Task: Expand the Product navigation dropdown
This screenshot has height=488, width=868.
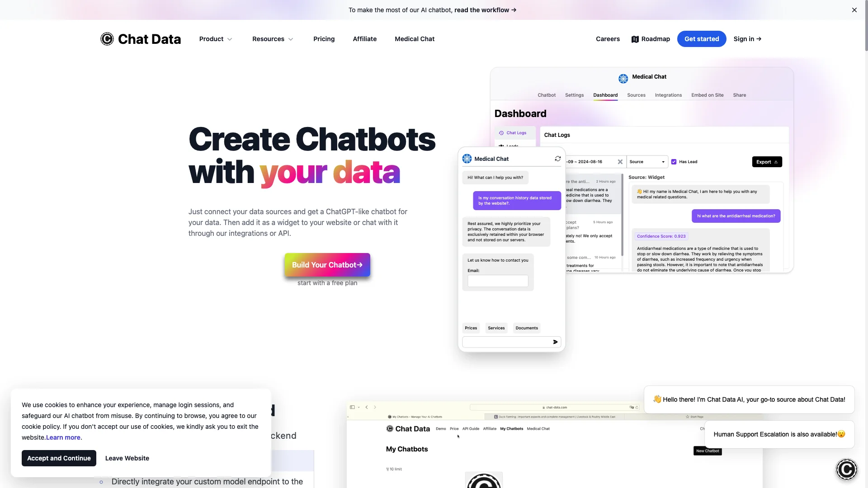Action: coord(215,39)
